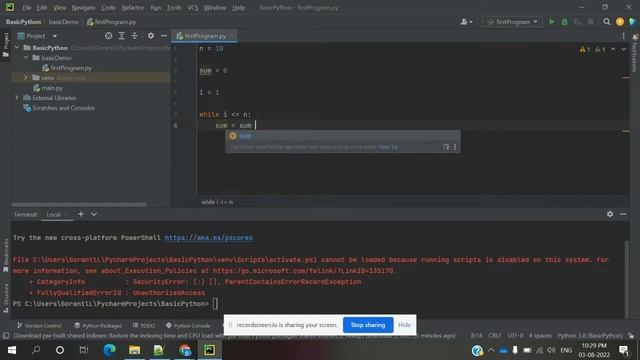Add a new terminal session
This screenshot has width=640, height=360.
81,214
